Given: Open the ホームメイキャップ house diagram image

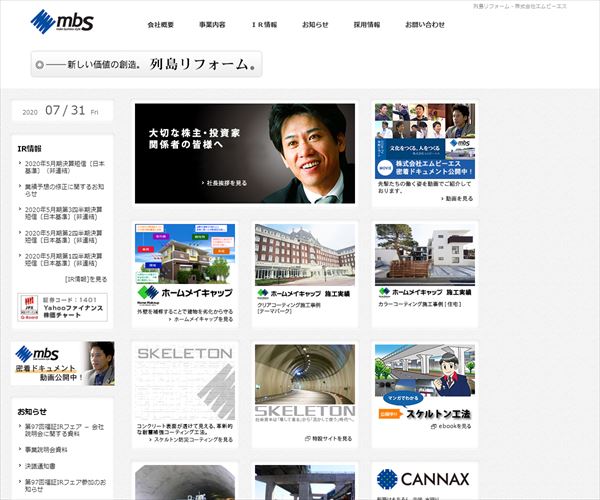Looking at the screenshot, I should point(185,254).
